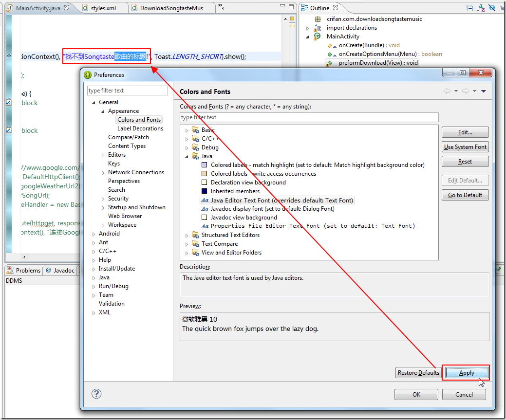The height and width of the screenshot is (420, 506).
Task: Open forward history dropdown arrow
Action: 474,91
